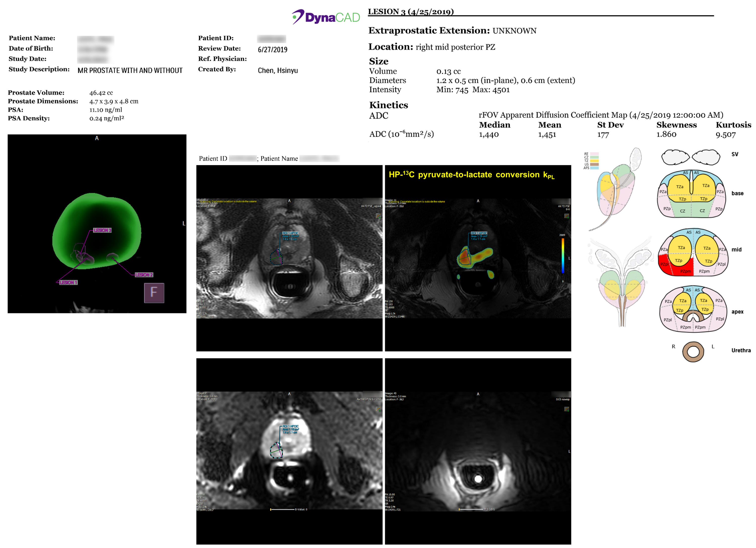Click the zone color legend (PZ CZ TZ)
756x548 pixels.
pyautogui.click(x=591, y=161)
